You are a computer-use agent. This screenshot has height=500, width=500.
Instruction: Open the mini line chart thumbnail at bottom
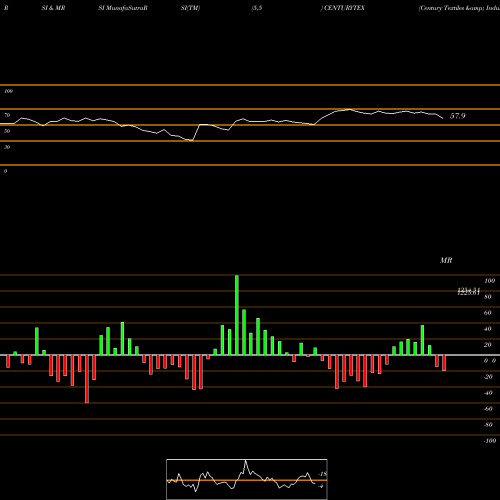pyautogui.click(x=247, y=479)
